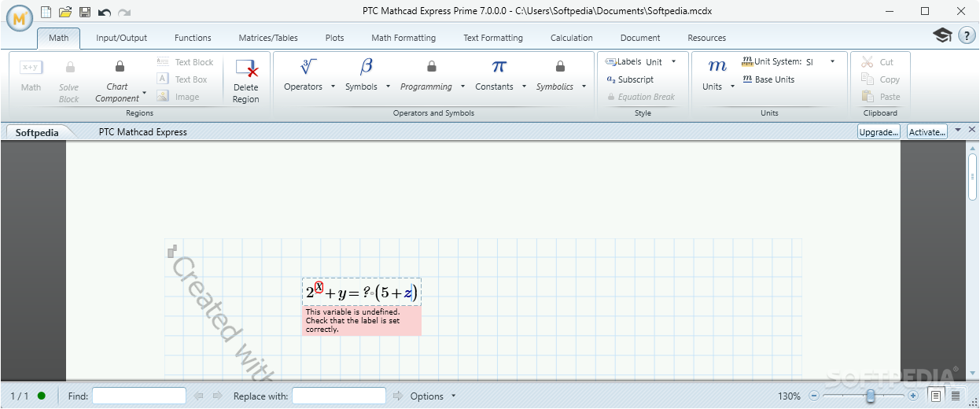
Task: Expand the Operators dropdown arrow
Action: coord(333,87)
